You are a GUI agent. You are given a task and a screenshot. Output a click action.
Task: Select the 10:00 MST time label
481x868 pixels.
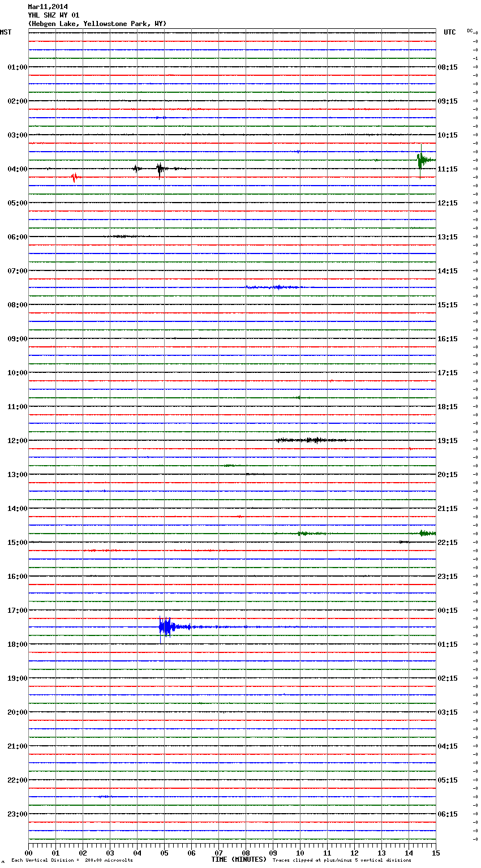point(18,373)
